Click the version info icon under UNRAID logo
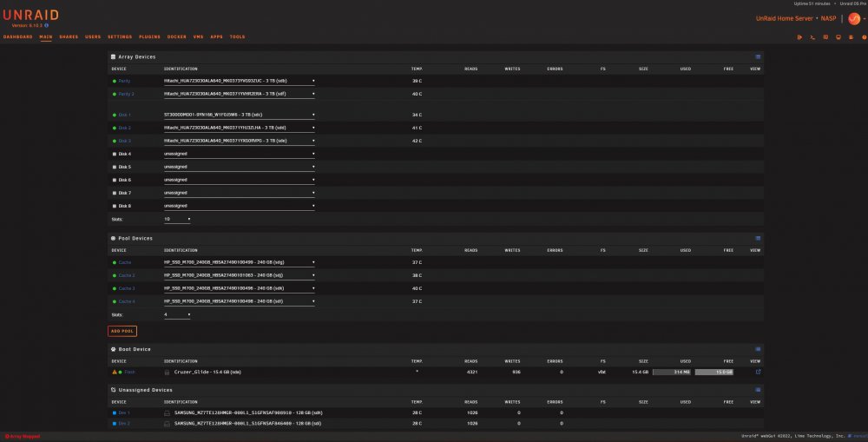Viewport: 868px width, 442px height. tap(47, 25)
